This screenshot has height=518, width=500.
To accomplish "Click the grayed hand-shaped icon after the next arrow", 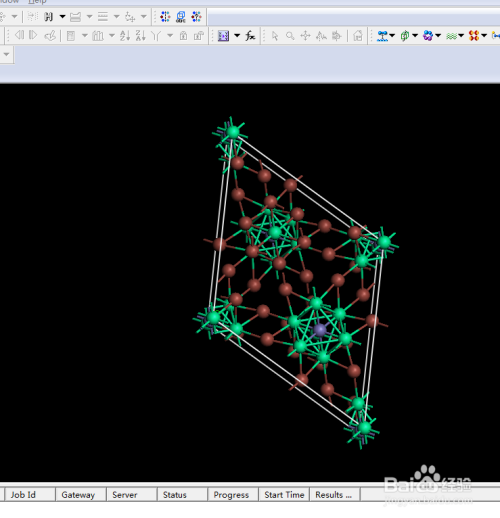I will [x=50, y=36].
